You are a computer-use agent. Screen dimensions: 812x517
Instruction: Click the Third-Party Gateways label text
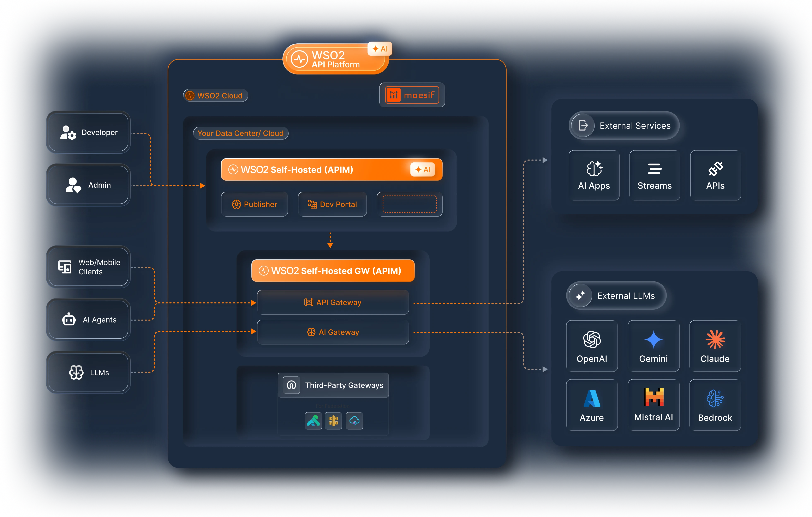click(x=344, y=385)
